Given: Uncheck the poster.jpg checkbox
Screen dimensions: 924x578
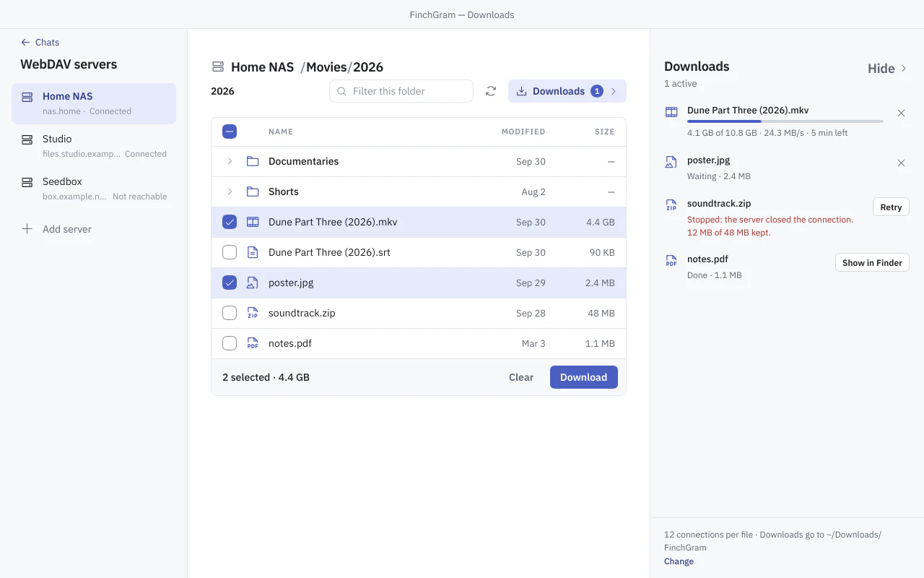Looking at the screenshot, I should [230, 282].
